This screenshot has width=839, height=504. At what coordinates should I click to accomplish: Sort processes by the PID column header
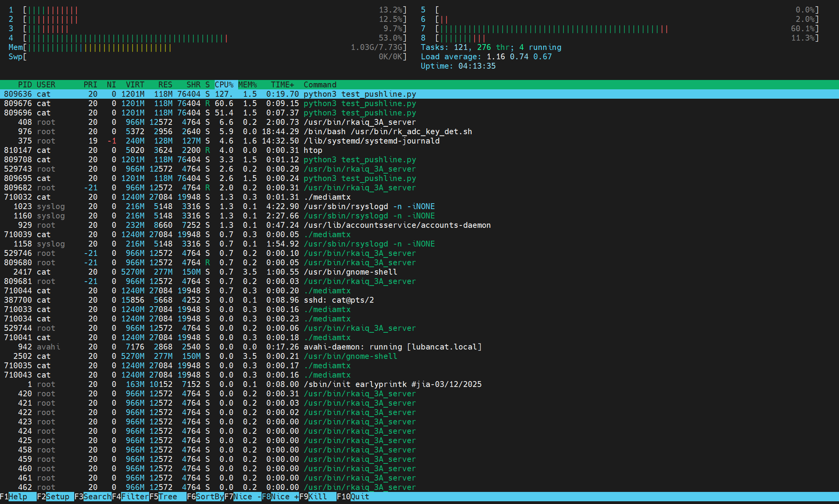coord(25,85)
